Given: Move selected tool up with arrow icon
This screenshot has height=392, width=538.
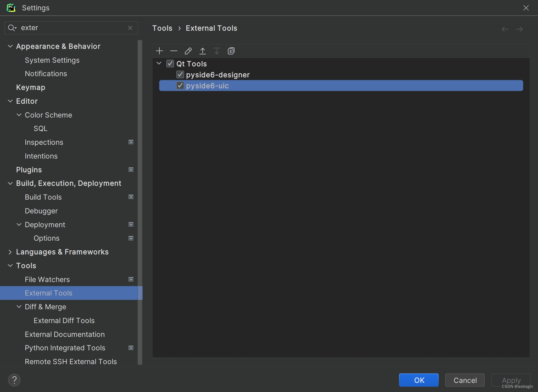Looking at the screenshot, I should pos(203,51).
